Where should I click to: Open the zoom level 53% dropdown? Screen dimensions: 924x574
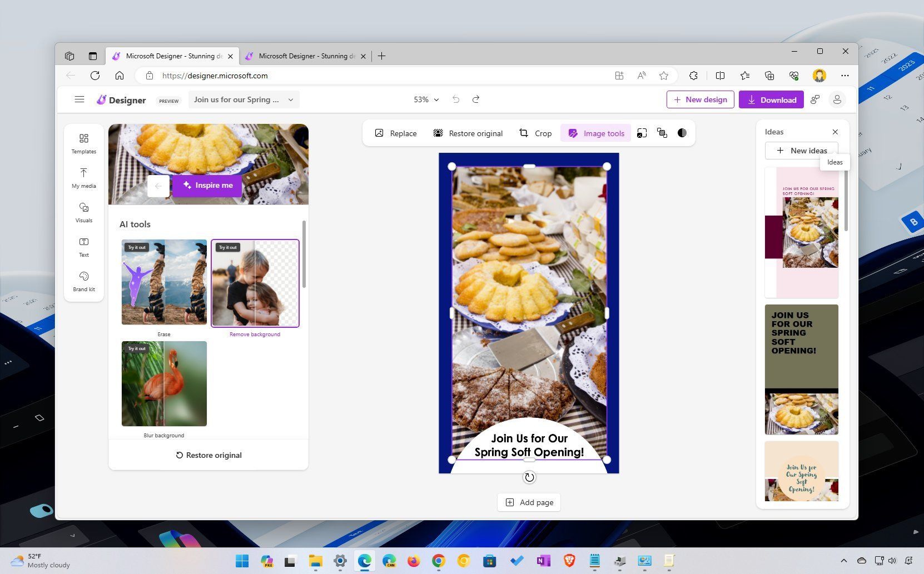point(425,99)
